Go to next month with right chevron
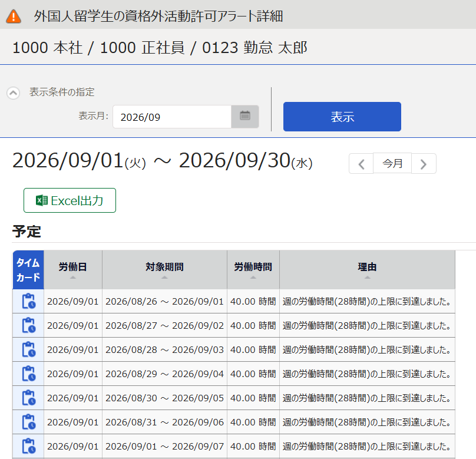Screen dimensions: 476x459 [424, 164]
